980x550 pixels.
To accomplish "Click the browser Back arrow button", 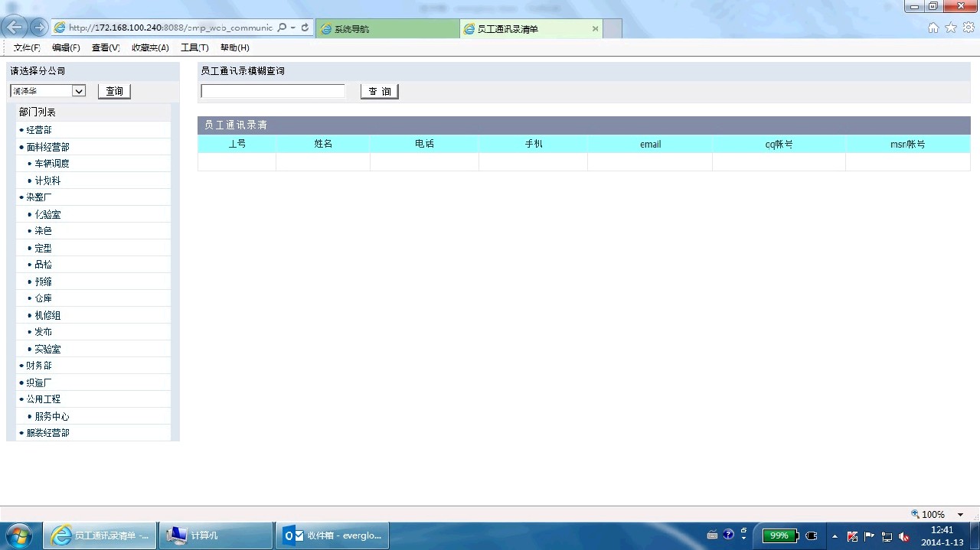I will (x=14, y=28).
